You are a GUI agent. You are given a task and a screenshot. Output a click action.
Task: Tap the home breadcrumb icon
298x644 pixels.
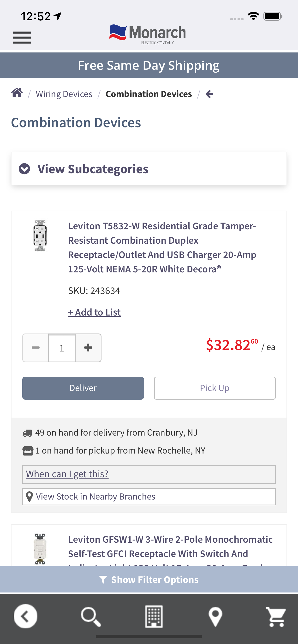pos(17,93)
